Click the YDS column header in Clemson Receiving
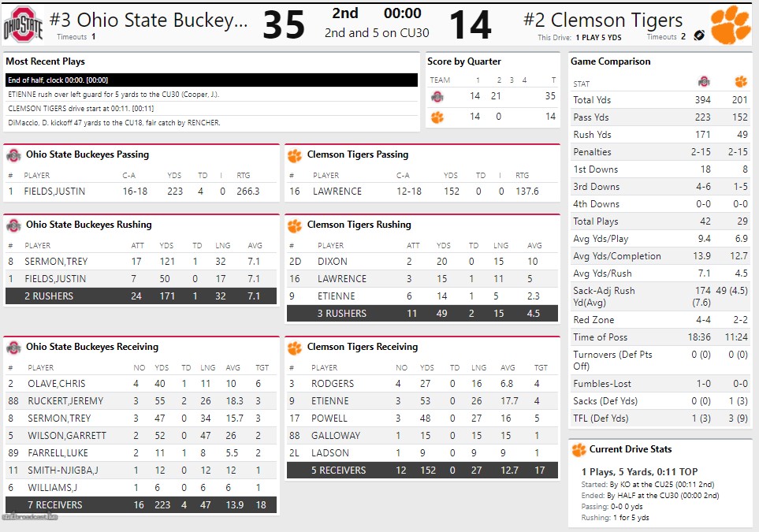Image resolution: width=759 pixels, height=532 pixels. 428,367
